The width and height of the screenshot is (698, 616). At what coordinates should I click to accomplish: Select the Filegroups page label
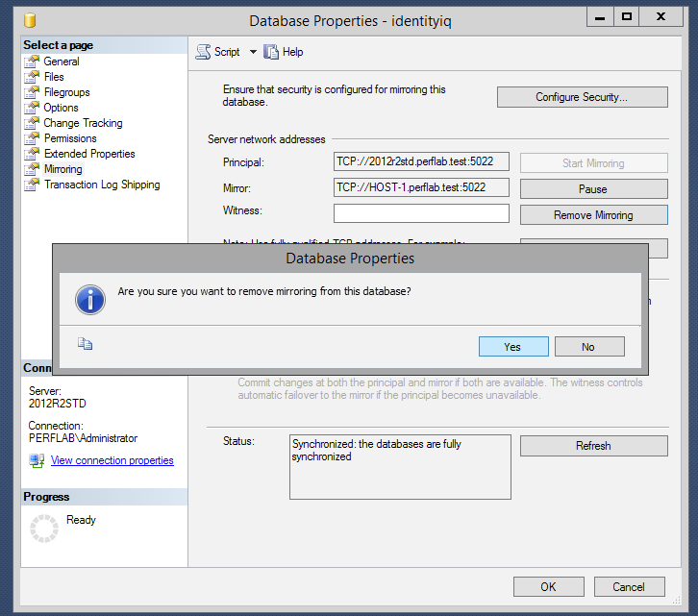[66, 92]
